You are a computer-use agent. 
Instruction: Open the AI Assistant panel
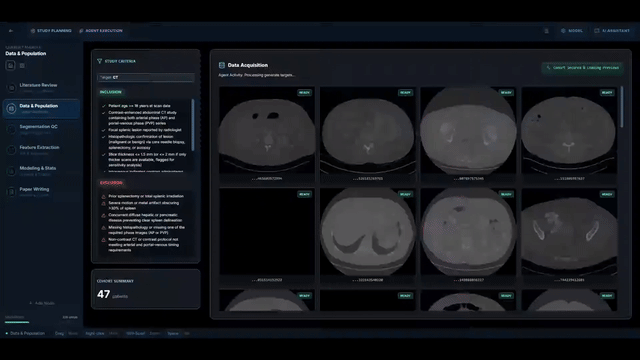tap(612, 31)
